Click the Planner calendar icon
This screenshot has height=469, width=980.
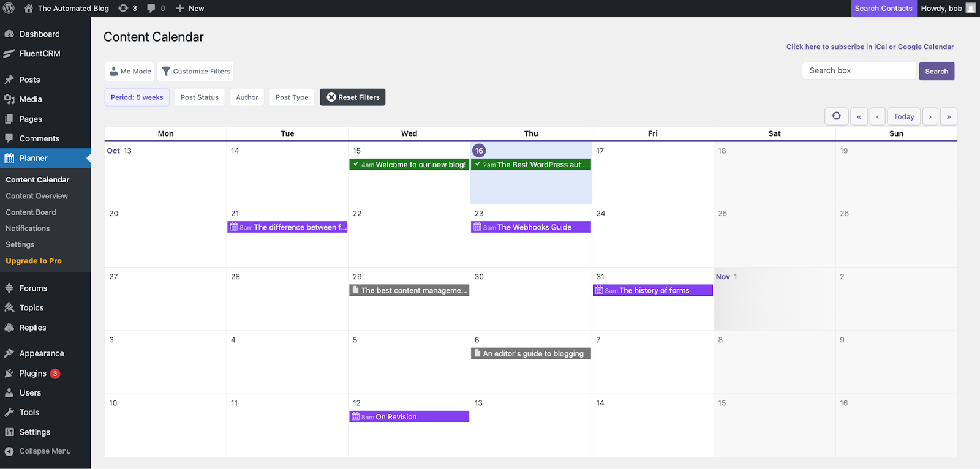click(9, 158)
